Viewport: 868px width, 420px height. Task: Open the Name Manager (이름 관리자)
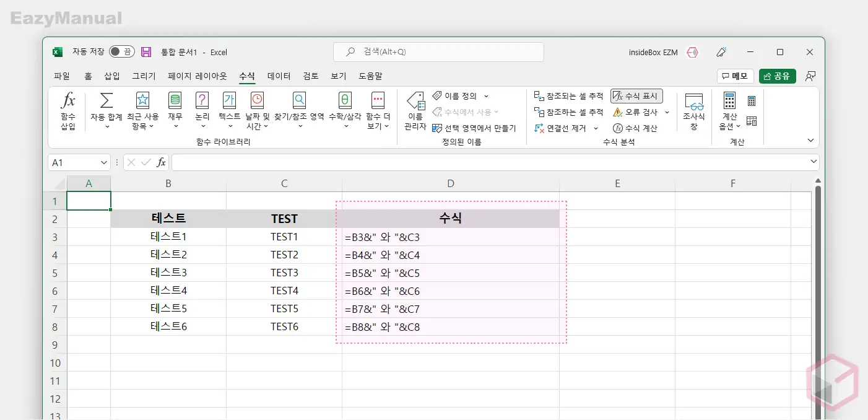(x=415, y=112)
